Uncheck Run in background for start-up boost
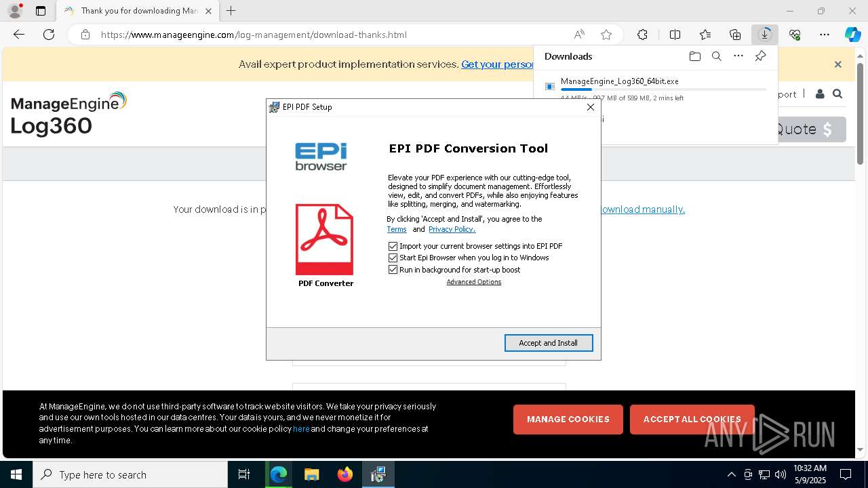This screenshot has width=868, height=488. click(x=393, y=270)
